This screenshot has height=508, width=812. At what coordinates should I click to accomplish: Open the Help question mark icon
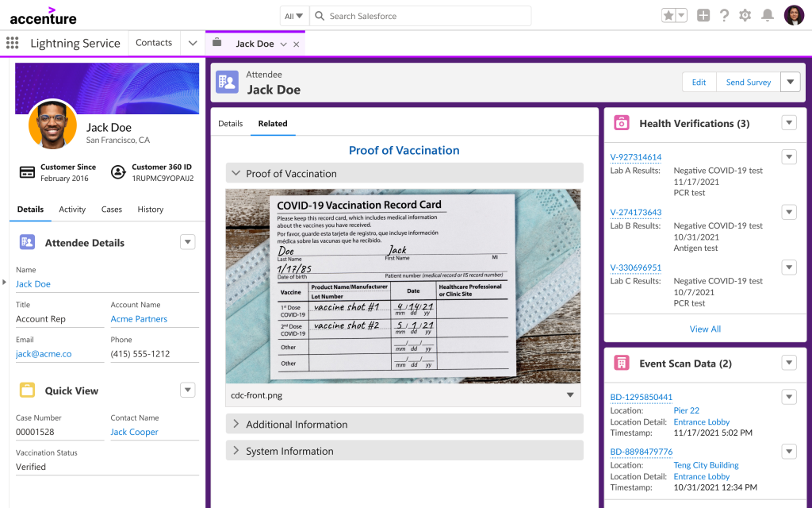(724, 15)
